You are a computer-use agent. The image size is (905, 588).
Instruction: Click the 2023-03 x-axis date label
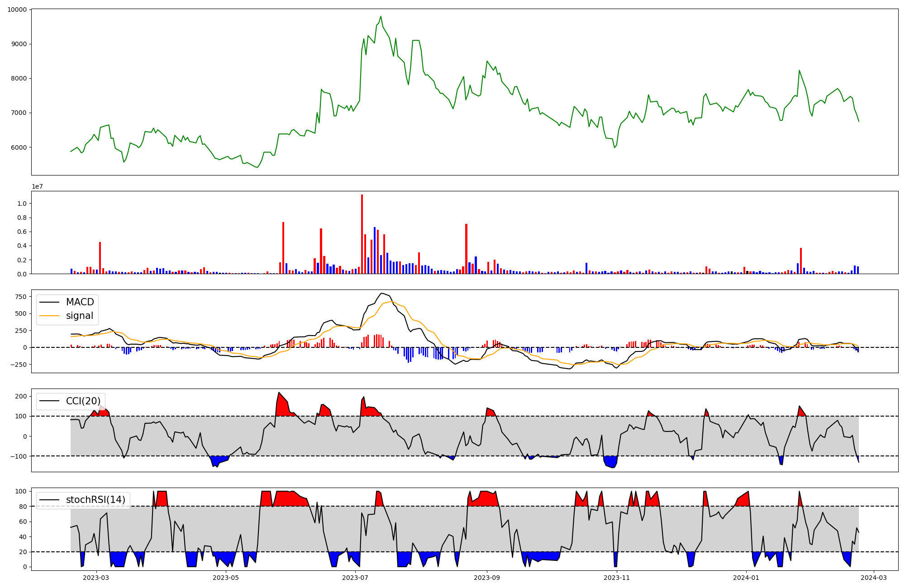[x=96, y=578]
